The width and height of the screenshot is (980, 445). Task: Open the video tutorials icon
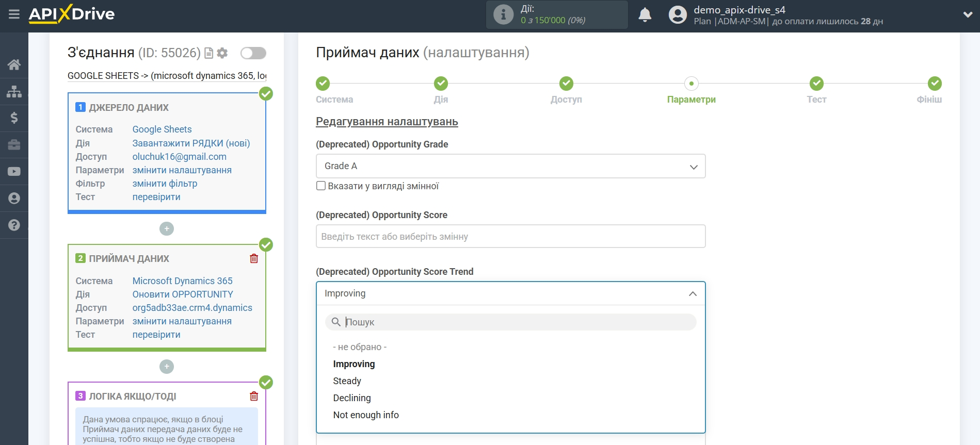coord(14,172)
